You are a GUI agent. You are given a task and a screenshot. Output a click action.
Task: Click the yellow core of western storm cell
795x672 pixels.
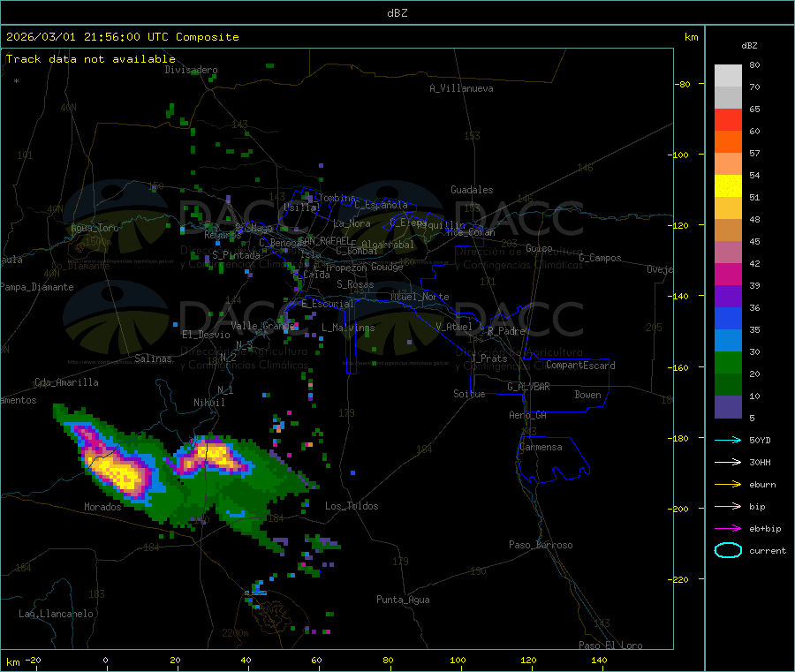[x=119, y=472]
